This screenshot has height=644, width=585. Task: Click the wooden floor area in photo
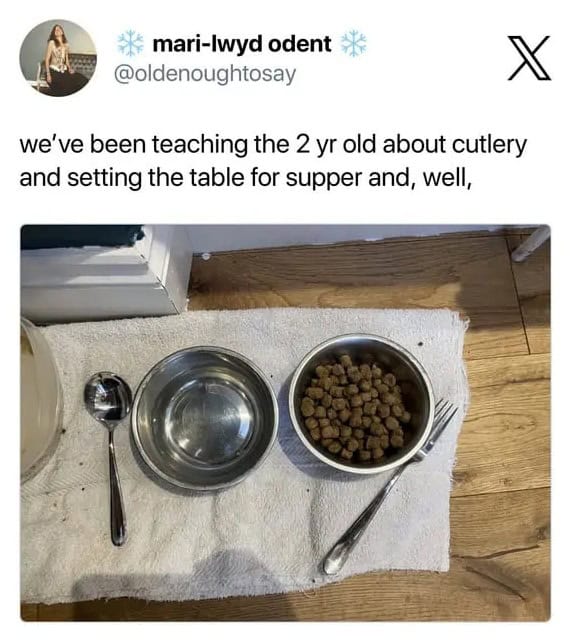click(x=505, y=452)
